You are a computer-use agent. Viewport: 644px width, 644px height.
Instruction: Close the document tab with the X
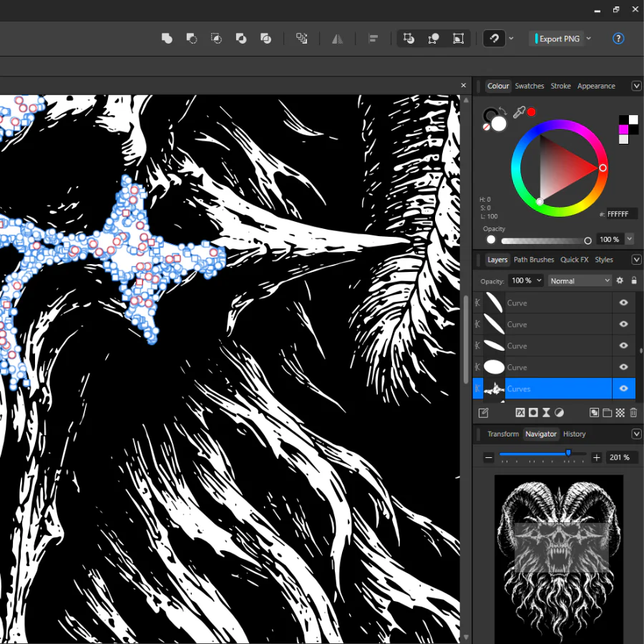coord(464,85)
